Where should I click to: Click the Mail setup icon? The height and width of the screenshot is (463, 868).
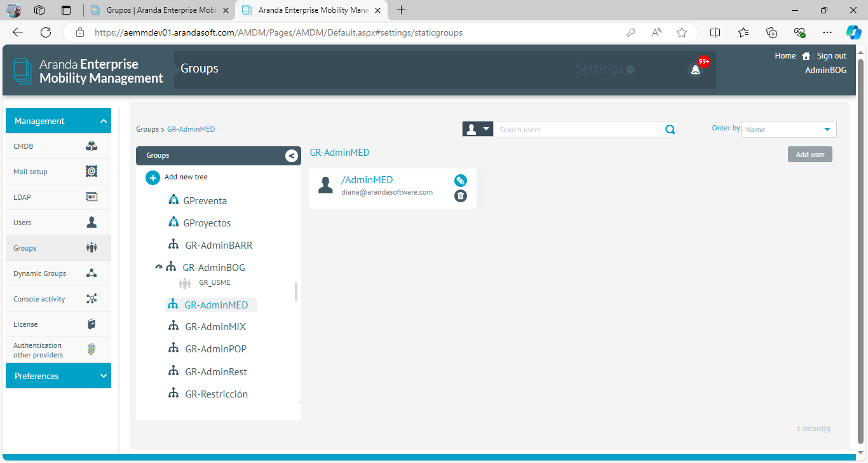point(92,172)
